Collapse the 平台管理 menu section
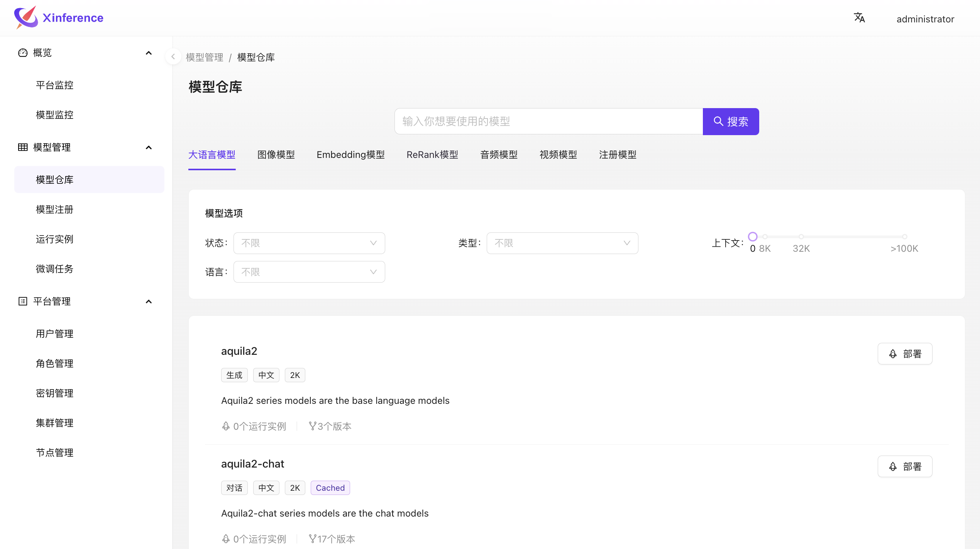The width and height of the screenshot is (980, 549). [x=149, y=302]
